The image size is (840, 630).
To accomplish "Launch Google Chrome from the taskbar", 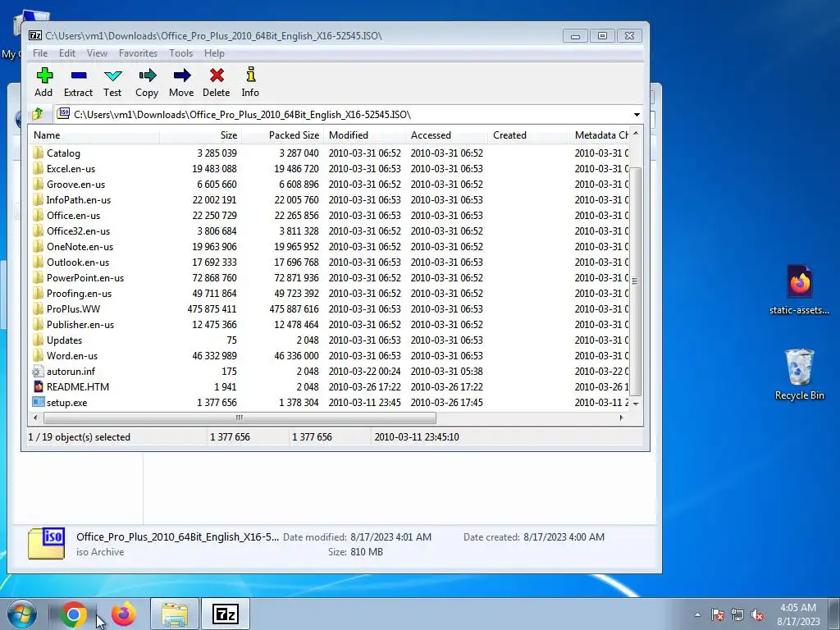I will click(x=74, y=614).
